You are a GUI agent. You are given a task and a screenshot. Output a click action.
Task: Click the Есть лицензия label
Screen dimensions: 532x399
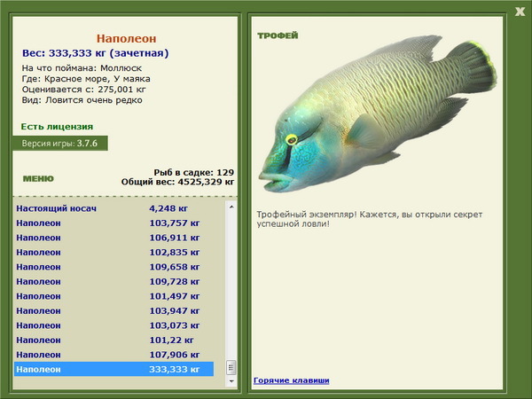click(x=57, y=127)
